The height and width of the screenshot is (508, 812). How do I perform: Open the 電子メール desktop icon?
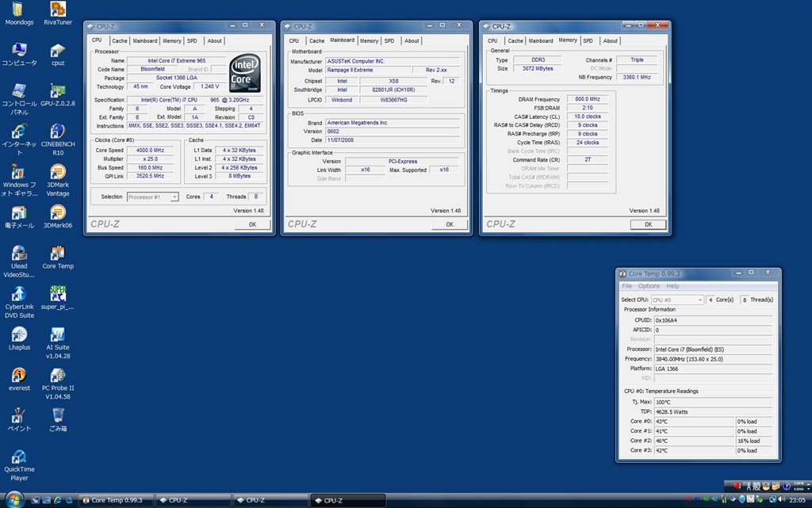point(19,217)
